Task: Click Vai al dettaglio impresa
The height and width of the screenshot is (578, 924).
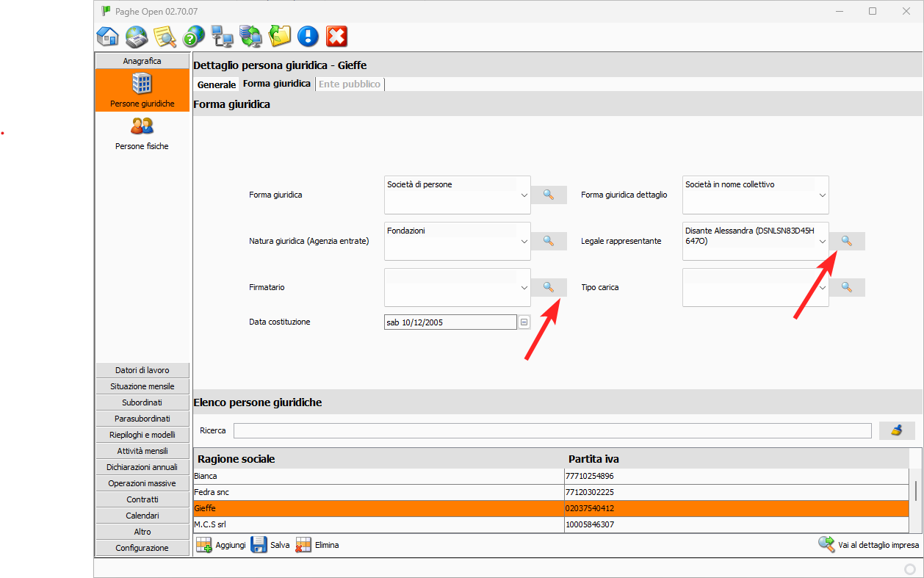Action: [869, 545]
